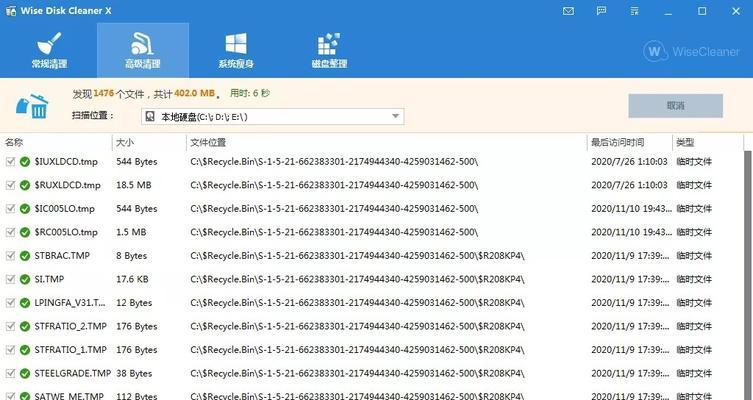Click the 18.5 MB size cell
Image resolution: width=753 pixels, height=400 pixels.
tap(134, 185)
